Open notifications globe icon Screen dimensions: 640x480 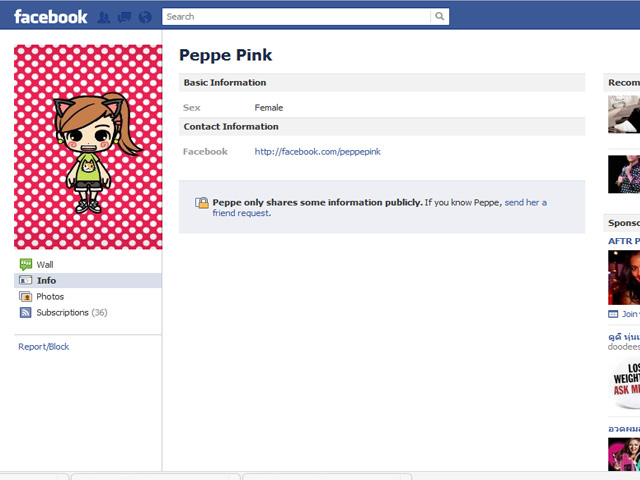coord(145,17)
